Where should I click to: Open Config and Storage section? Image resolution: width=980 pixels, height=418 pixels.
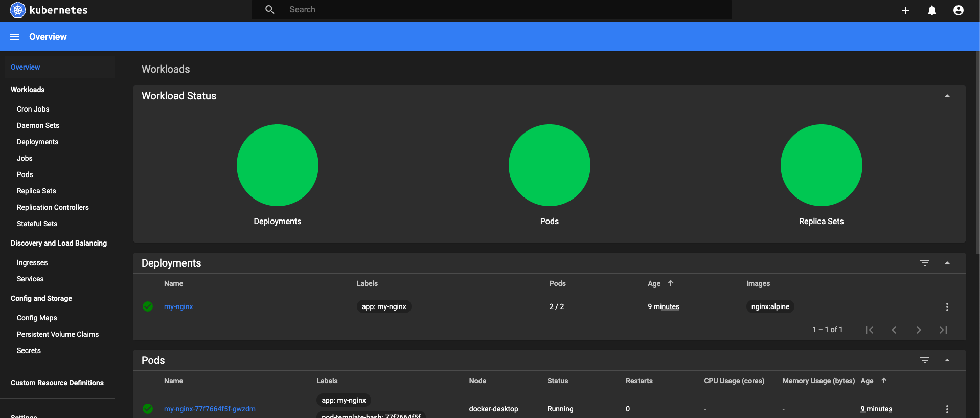tap(41, 298)
